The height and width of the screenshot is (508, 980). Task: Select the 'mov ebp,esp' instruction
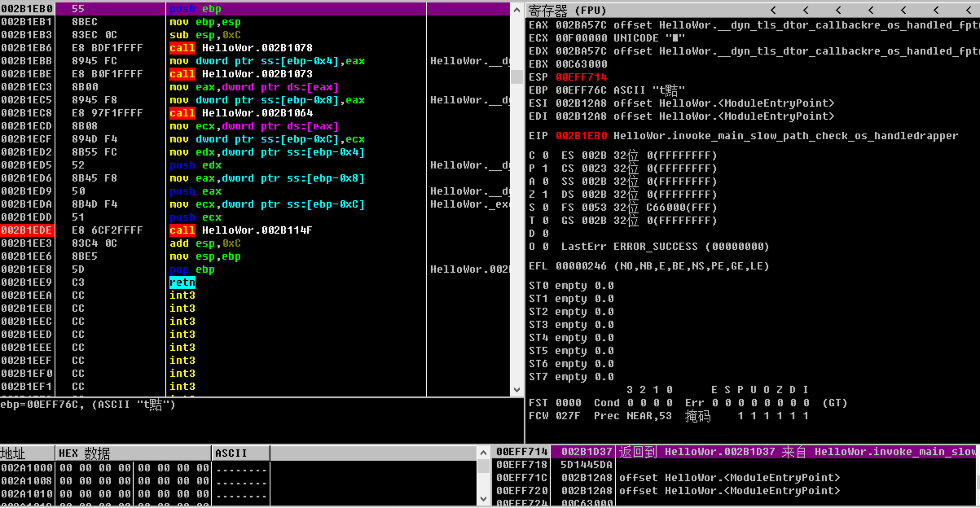205,22
